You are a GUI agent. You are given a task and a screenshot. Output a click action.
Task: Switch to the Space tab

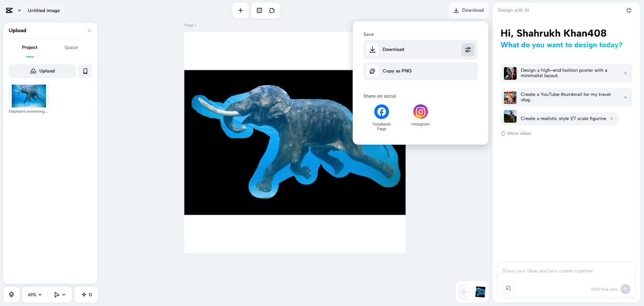pos(71,47)
